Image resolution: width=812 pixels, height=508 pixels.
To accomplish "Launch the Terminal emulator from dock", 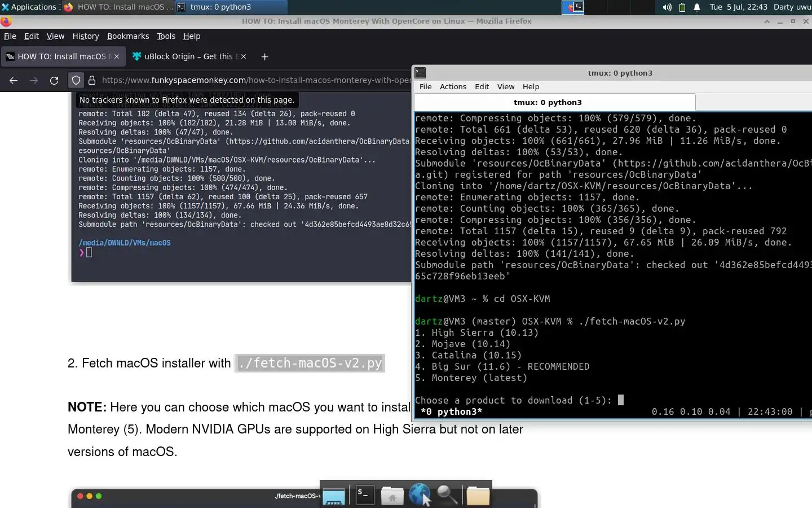I will pos(364,495).
